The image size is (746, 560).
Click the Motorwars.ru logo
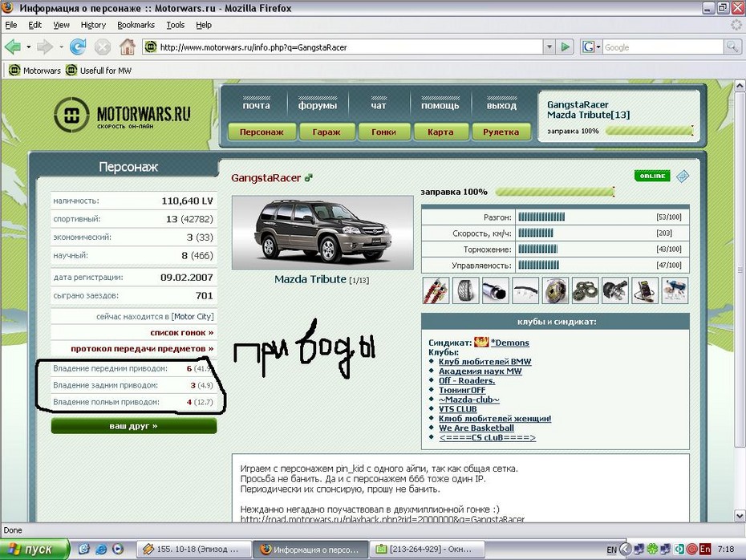point(122,115)
